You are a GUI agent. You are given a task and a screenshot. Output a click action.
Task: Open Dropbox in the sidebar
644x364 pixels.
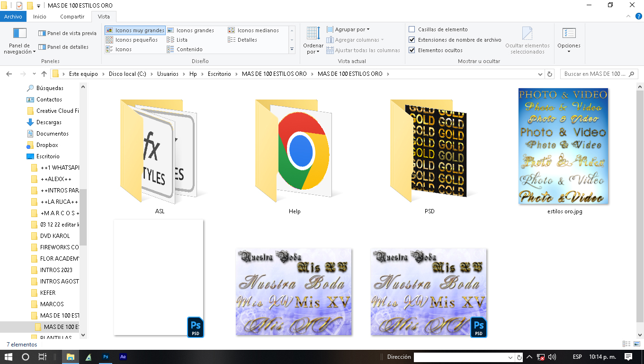pos(47,145)
